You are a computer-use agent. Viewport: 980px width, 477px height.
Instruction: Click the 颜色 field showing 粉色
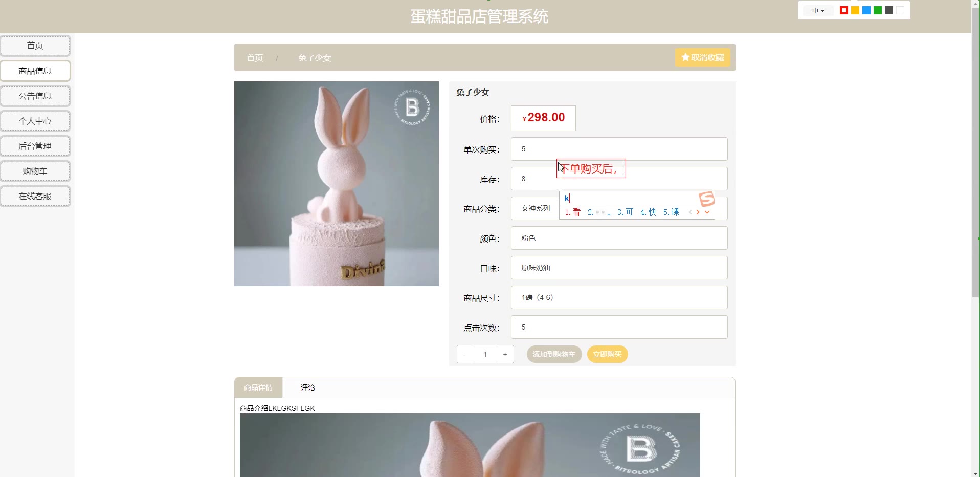click(x=619, y=238)
